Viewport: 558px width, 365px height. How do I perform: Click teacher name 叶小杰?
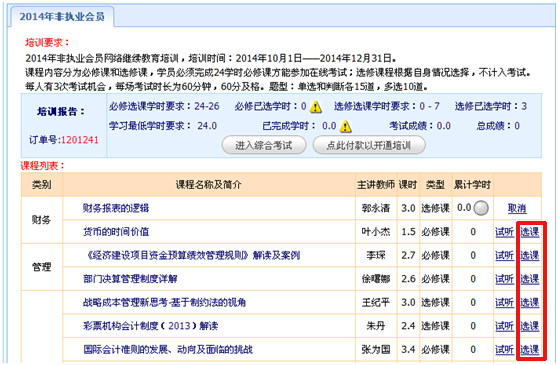coord(376,232)
